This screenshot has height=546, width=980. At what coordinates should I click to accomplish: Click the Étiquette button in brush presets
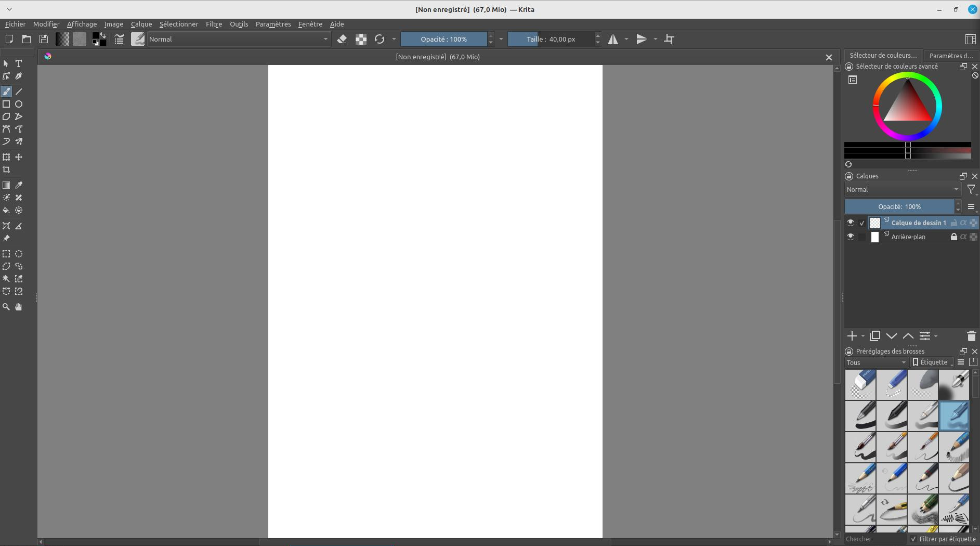click(x=933, y=362)
